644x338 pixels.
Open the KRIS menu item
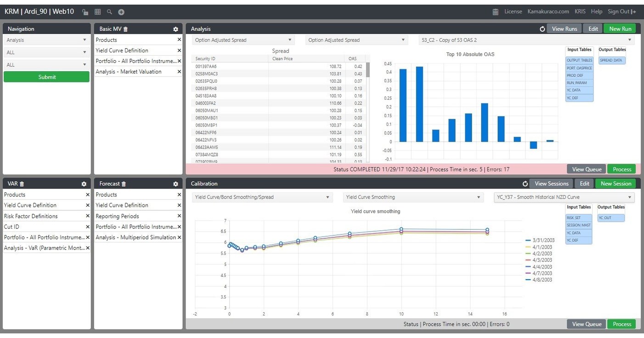[x=580, y=11]
